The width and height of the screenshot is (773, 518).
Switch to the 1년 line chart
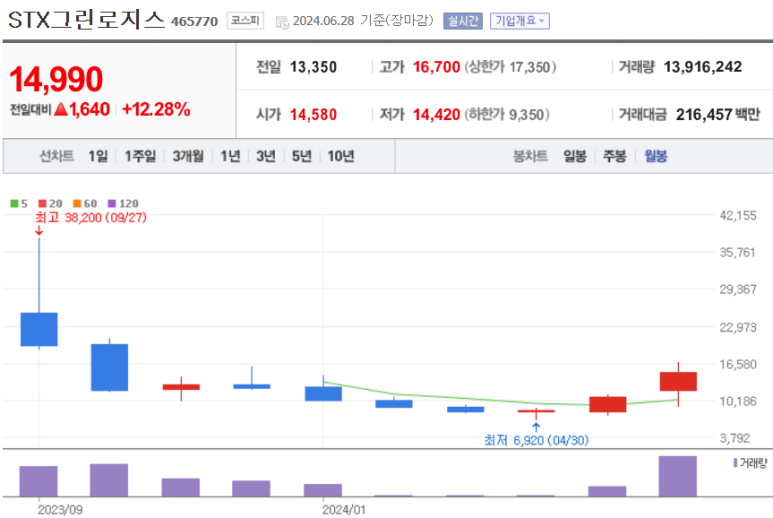230,156
